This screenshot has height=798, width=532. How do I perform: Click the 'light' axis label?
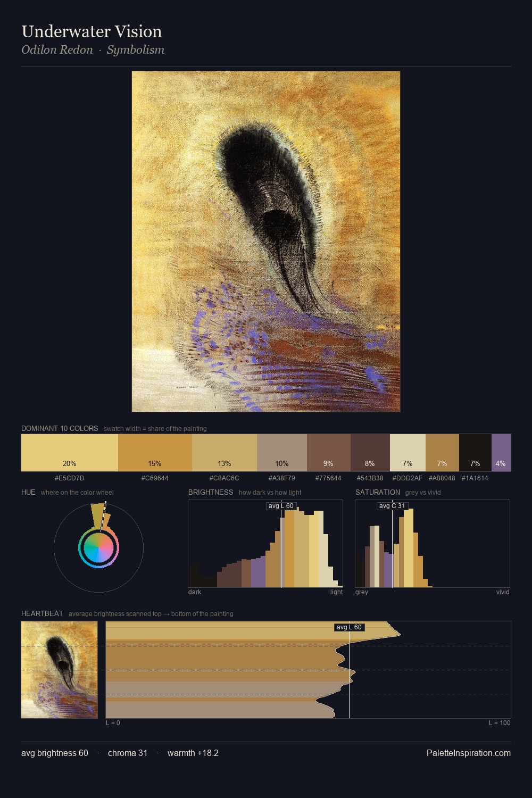[337, 592]
